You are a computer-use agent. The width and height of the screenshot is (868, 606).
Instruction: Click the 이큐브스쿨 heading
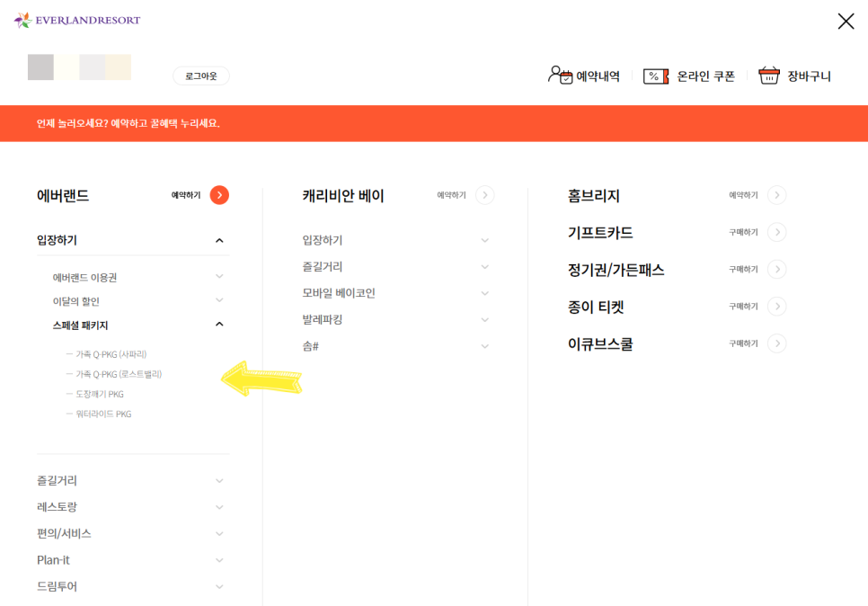point(600,344)
